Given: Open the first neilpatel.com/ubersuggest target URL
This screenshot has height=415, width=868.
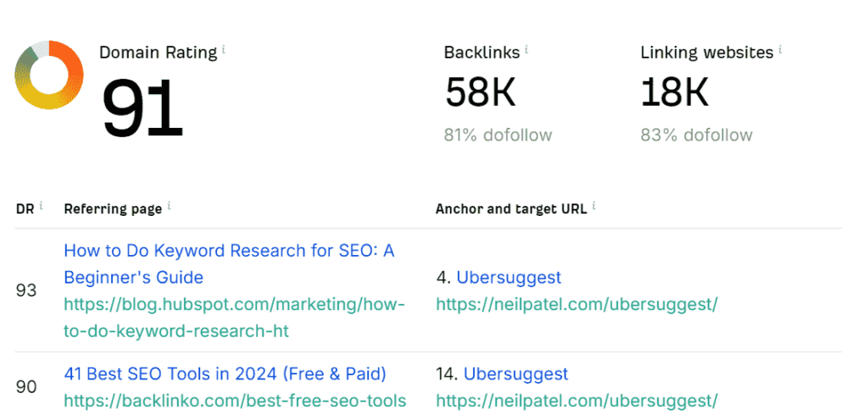Looking at the screenshot, I should (576, 304).
